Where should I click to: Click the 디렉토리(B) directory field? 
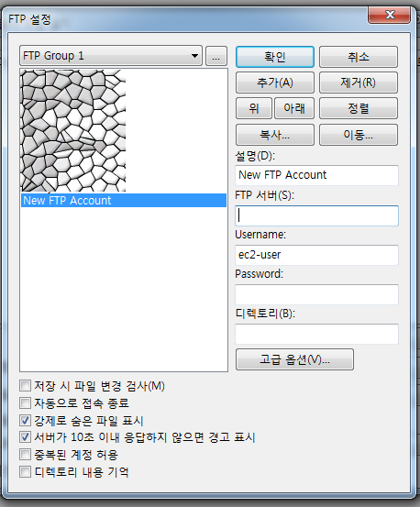point(317,334)
